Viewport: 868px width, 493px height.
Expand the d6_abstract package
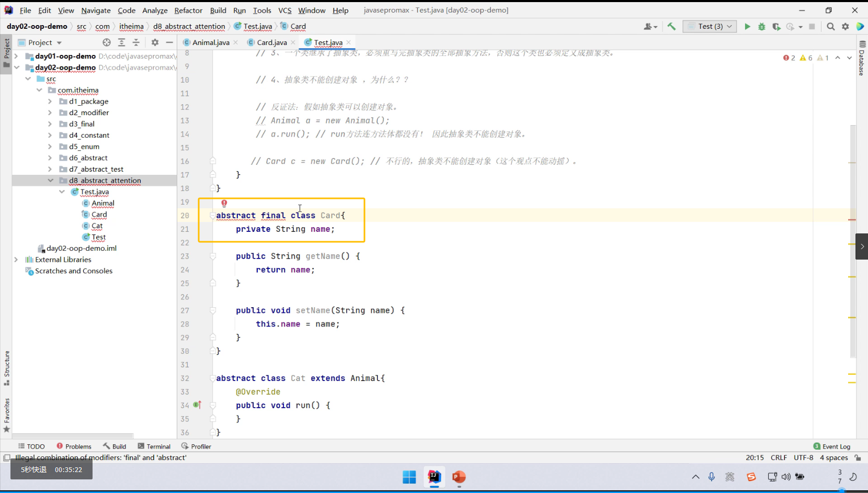pos(50,158)
